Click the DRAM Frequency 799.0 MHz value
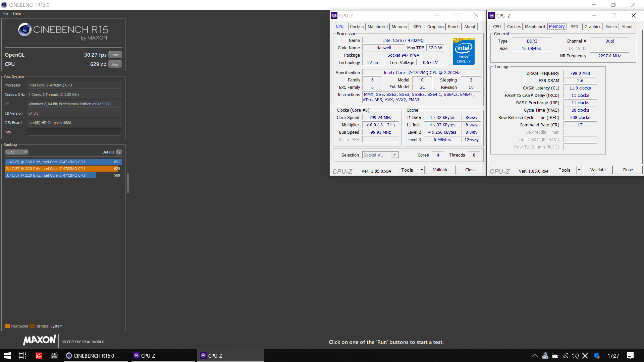Viewport: 644px width, 362px height. pos(580,73)
